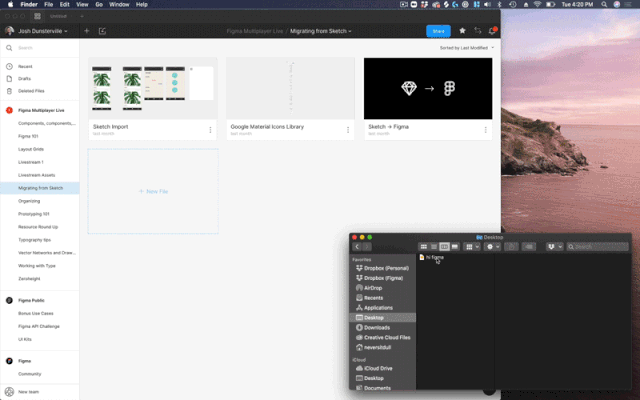640x400 pixels.
Task: Click the New File placeholder card
Action: pos(153,191)
